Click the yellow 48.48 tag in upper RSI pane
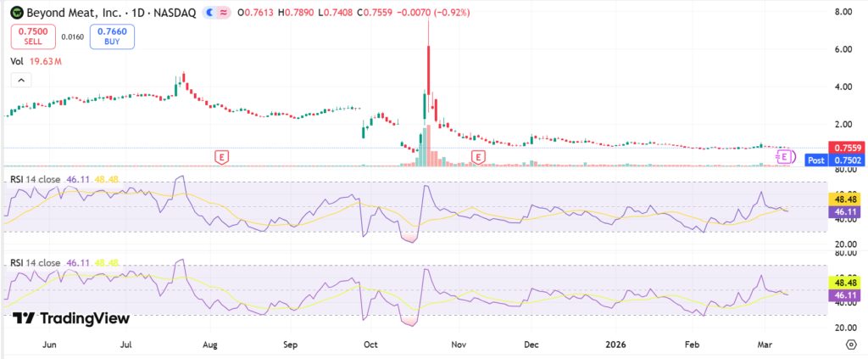This screenshot has width=868, height=359. (x=846, y=199)
